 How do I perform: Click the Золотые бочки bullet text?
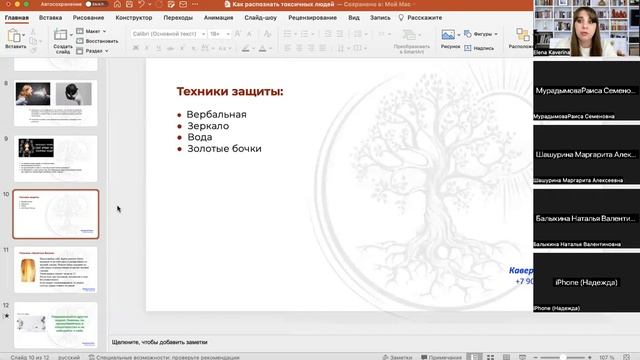coord(224,149)
